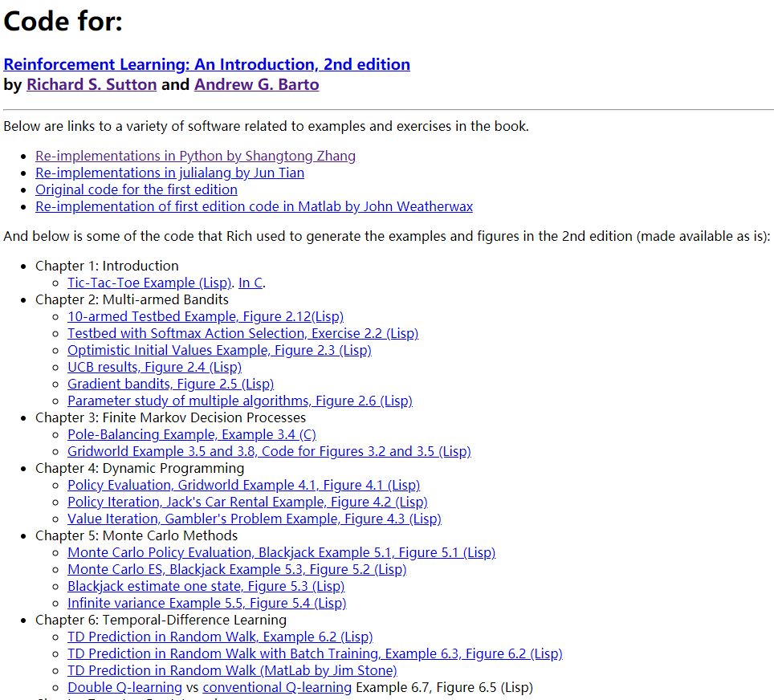Open julialang re-implementations by Jun Tian
This screenshot has height=700, width=774.
tap(169, 173)
